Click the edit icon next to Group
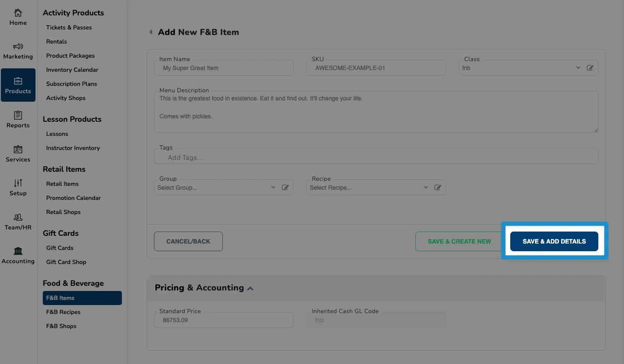This screenshot has height=364, width=624. tap(285, 188)
